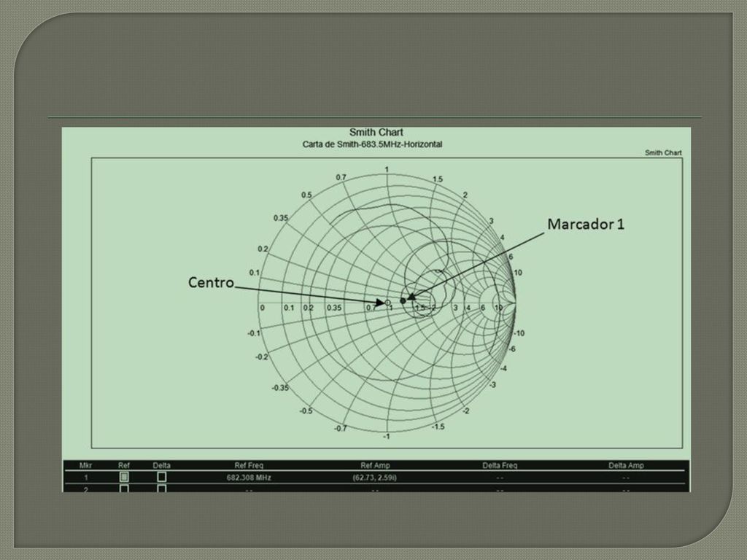Click the 0 resistance label on the horizontal axis

point(262,308)
